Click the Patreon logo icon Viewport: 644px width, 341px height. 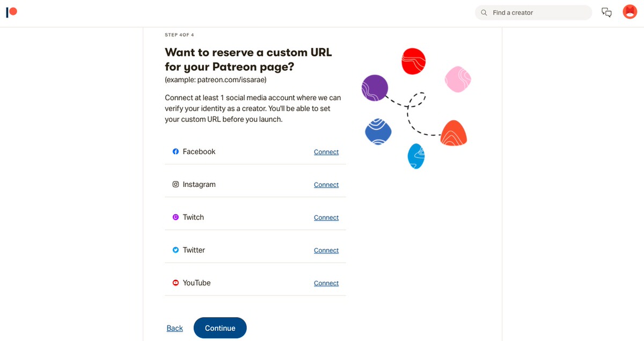pos(11,12)
